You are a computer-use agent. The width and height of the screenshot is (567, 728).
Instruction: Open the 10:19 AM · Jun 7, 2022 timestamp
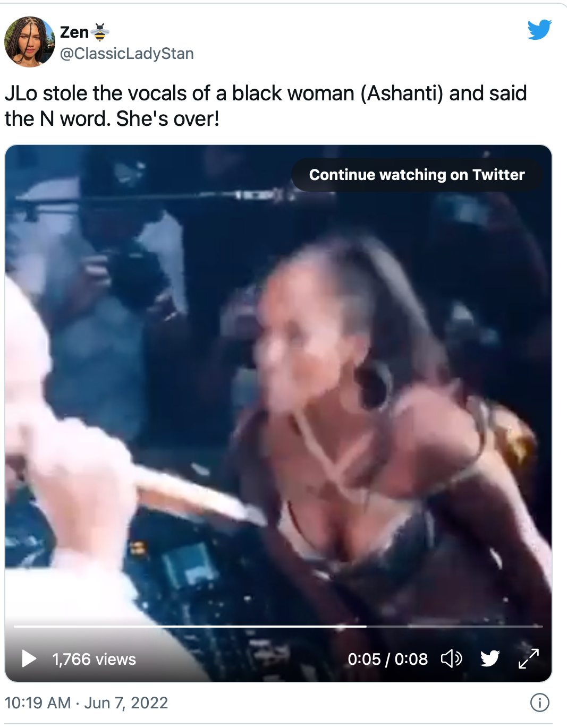pos(86,703)
